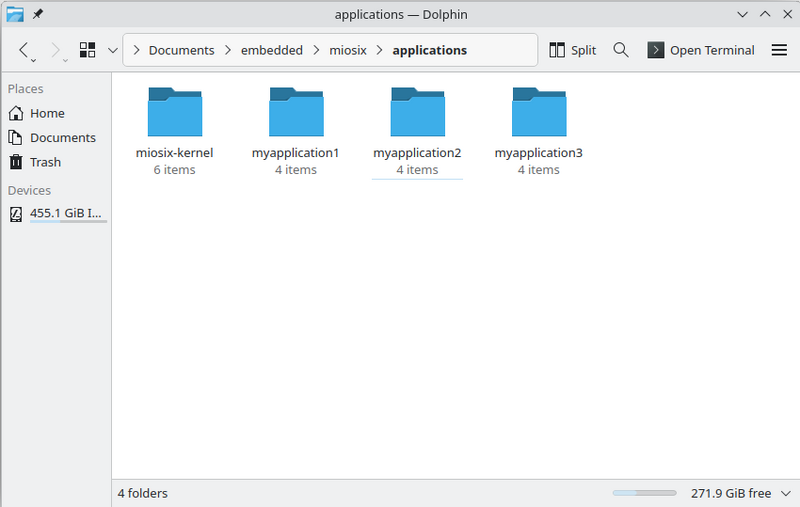Expand chevron between miosix and applications
800x507 pixels.
[380, 50]
